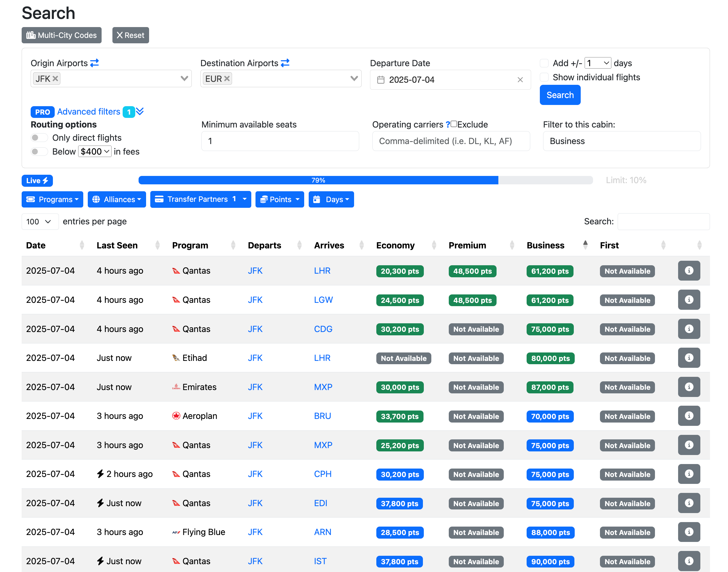Open info for the Emirates JFK to MXP row
728x572 pixels.
(x=689, y=387)
